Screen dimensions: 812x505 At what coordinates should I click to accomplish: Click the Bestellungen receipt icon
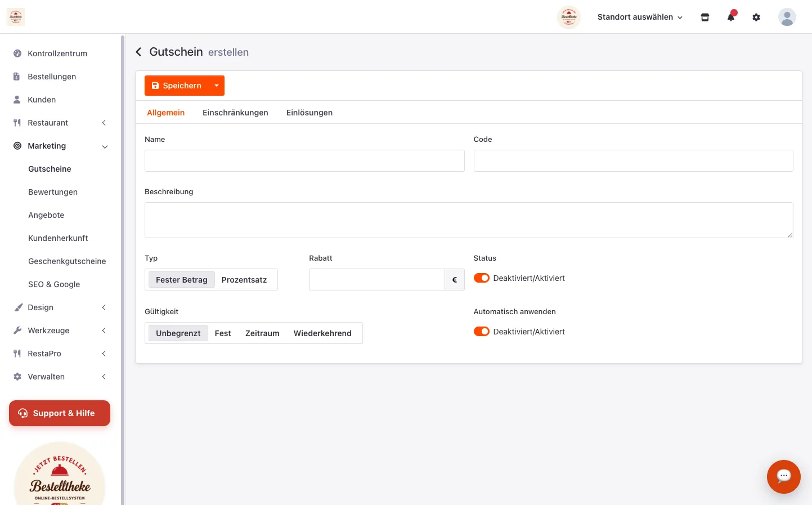(x=17, y=77)
